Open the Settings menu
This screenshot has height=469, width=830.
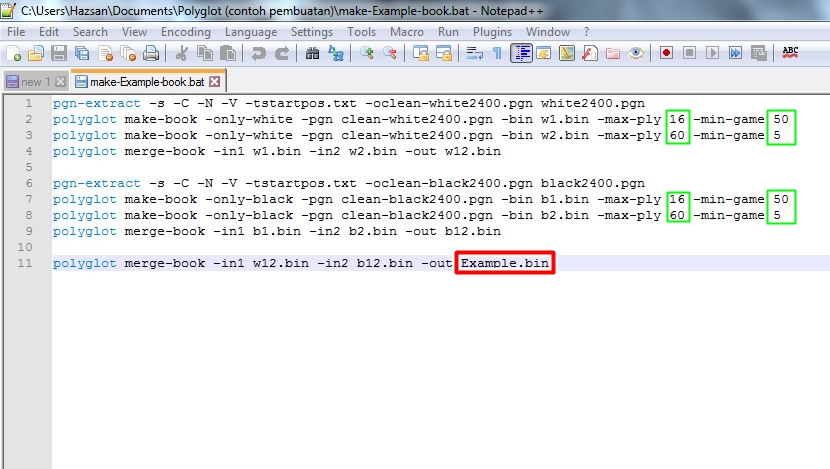[x=312, y=32]
